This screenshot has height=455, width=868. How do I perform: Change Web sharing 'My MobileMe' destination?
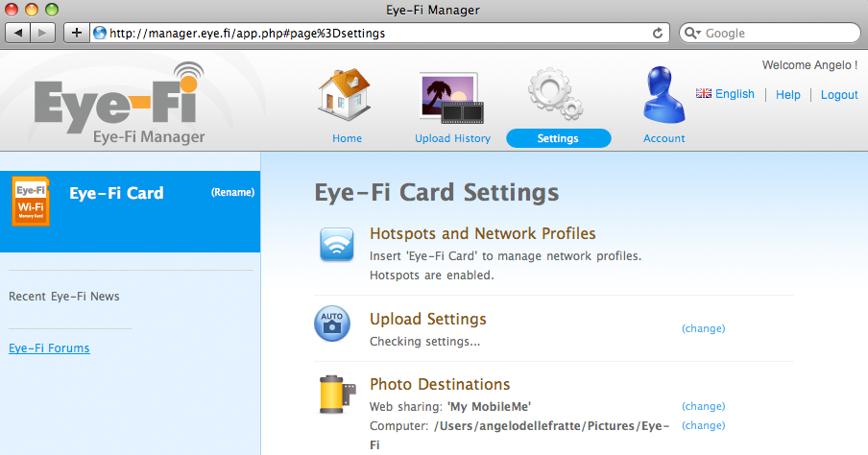703,406
